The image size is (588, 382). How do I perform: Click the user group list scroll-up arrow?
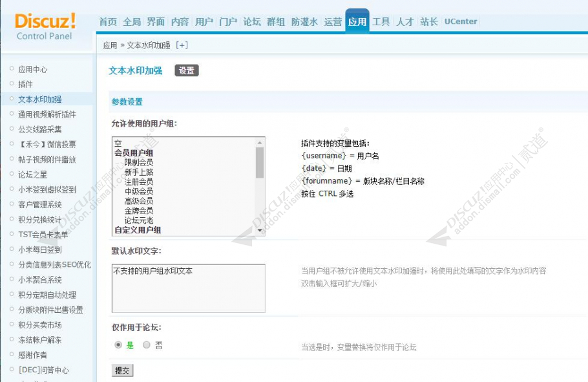[260, 143]
